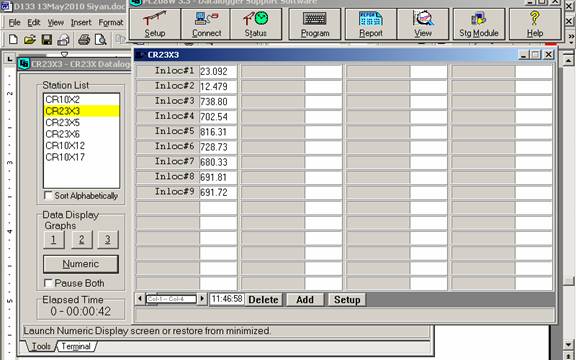Image resolution: width=576 pixels, height=360 pixels.
Task: Click the Inloc#7 label cell
Action: [x=168, y=162]
